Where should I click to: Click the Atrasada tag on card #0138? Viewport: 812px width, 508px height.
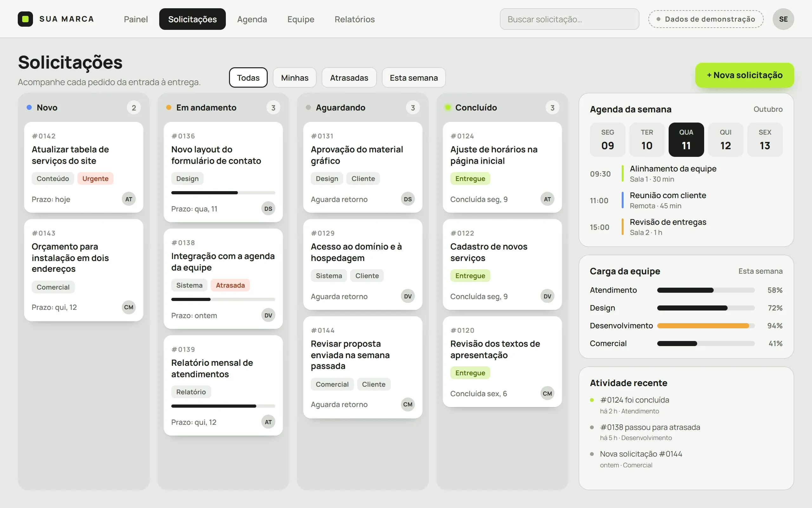230,285
